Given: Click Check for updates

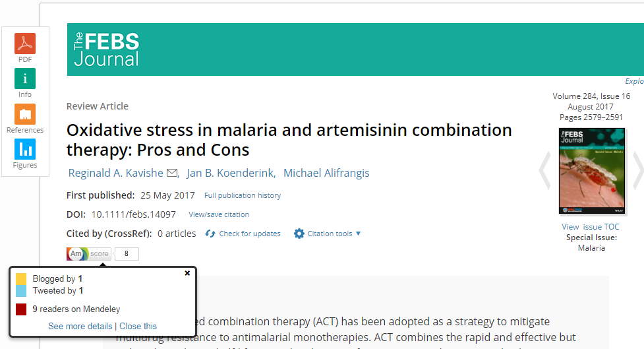Looking at the screenshot, I should pyautogui.click(x=243, y=234).
